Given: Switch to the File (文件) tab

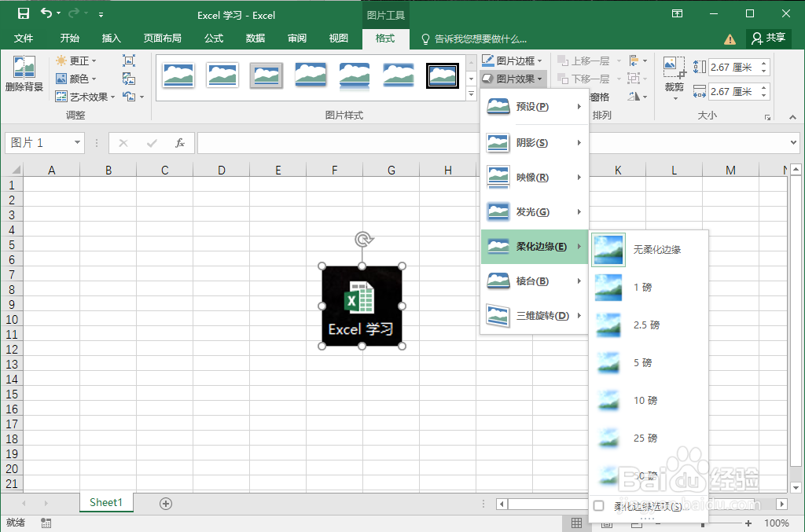Looking at the screenshot, I should coord(24,39).
